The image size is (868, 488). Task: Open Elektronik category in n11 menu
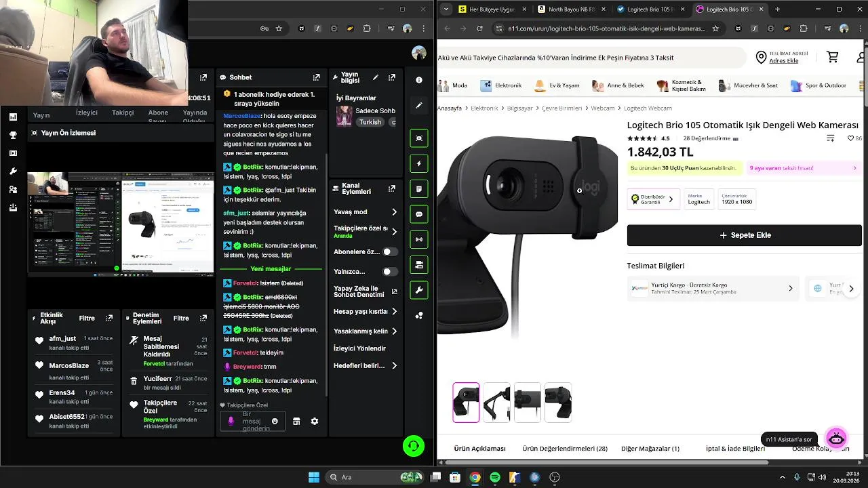[x=501, y=85]
